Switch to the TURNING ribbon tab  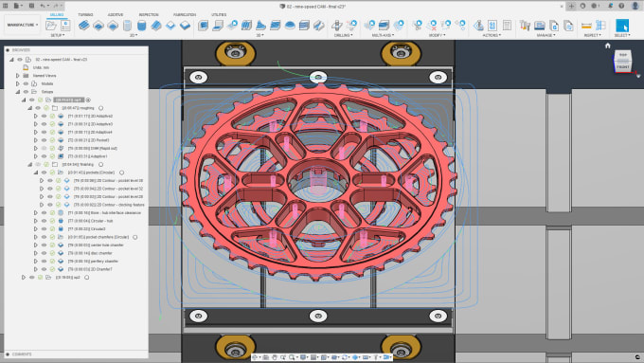click(x=85, y=15)
